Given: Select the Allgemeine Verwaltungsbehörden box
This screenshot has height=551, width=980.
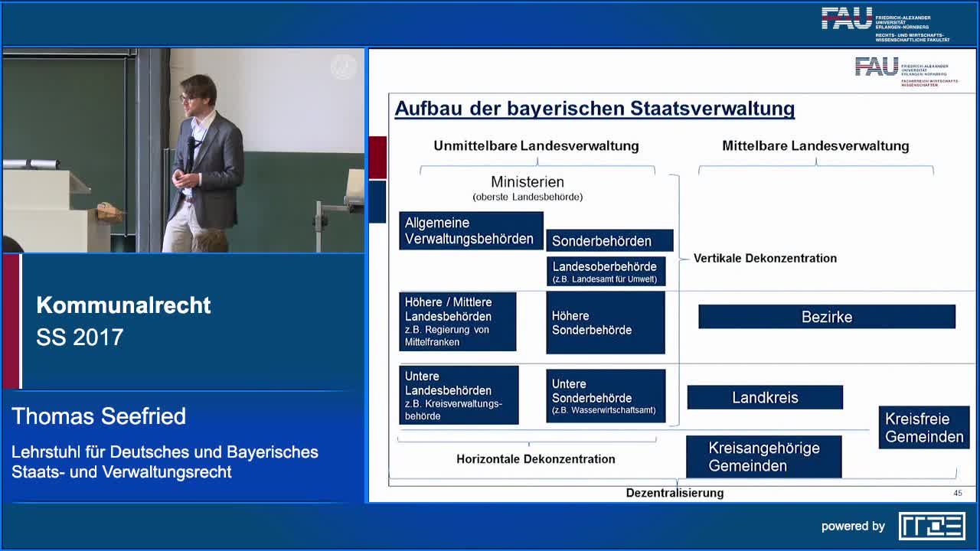Looking at the screenshot, I should pyautogui.click(x=470, y=231).
